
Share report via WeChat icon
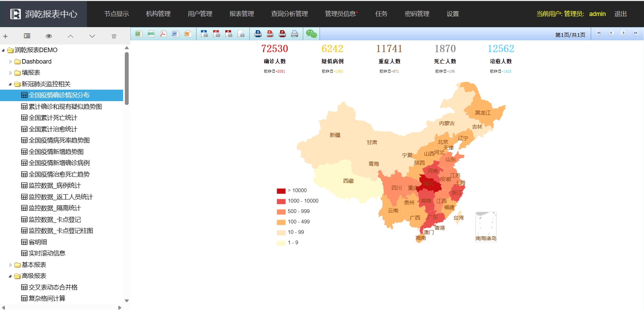point(312,34)
